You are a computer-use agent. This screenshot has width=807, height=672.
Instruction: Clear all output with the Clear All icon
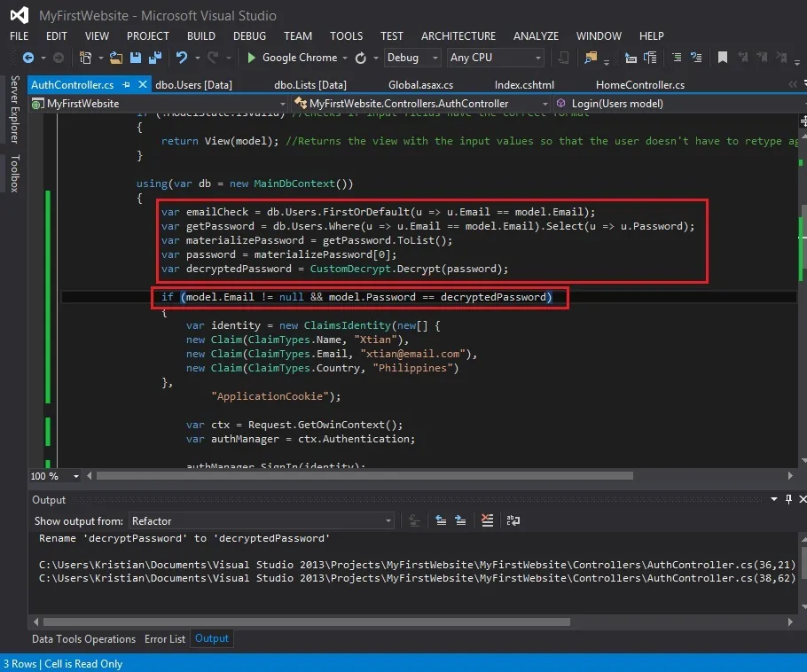click(x=488, y=520)
